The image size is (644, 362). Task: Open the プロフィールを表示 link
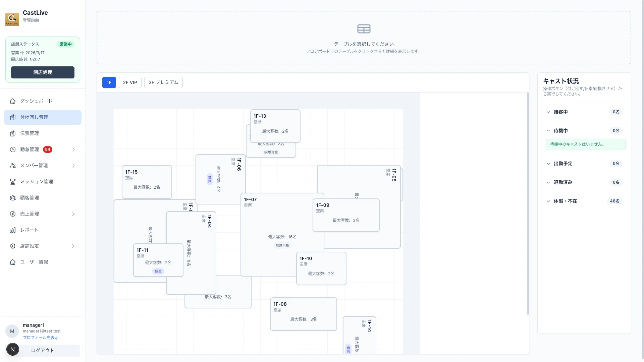coord(41,338)
